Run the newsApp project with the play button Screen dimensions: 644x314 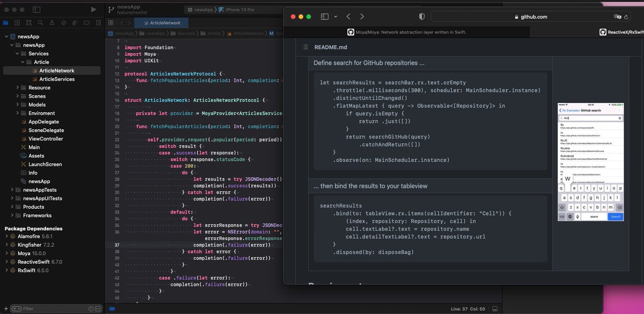click(94, 10)
